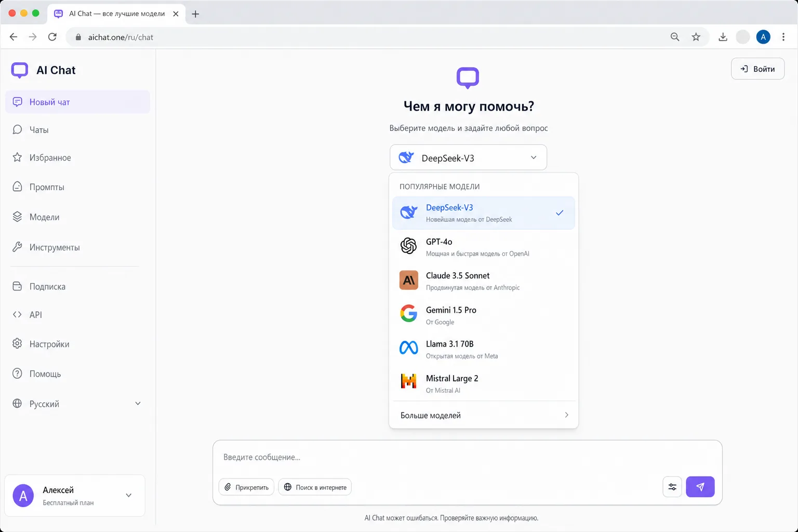Image resolution: width=798 pixels, height=532 pixels.
Task: Click the Алексей avatar circle
Action: [23, 496]
